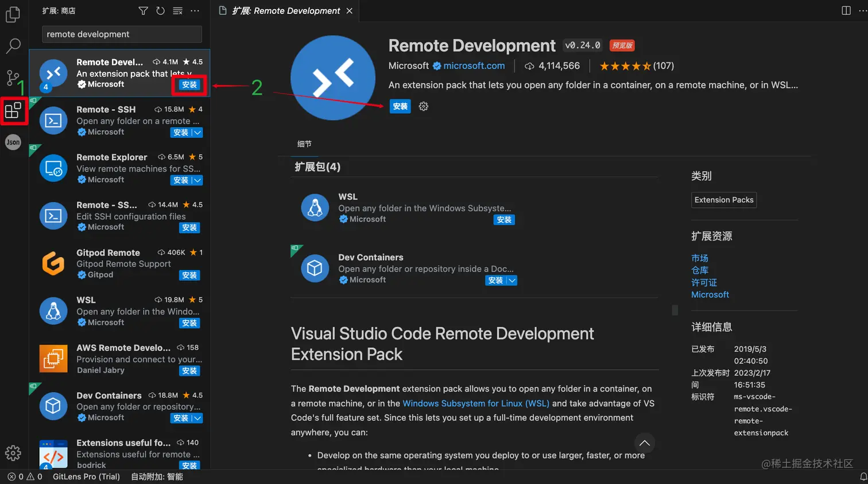
Task: Click the scroll-to-top arrow button
Action: click(645, 443)
